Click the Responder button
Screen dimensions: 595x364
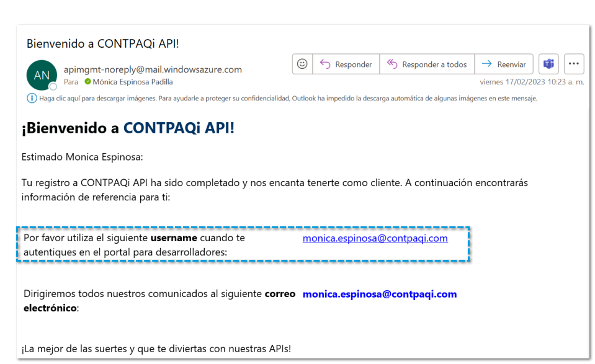coord(346,64)
